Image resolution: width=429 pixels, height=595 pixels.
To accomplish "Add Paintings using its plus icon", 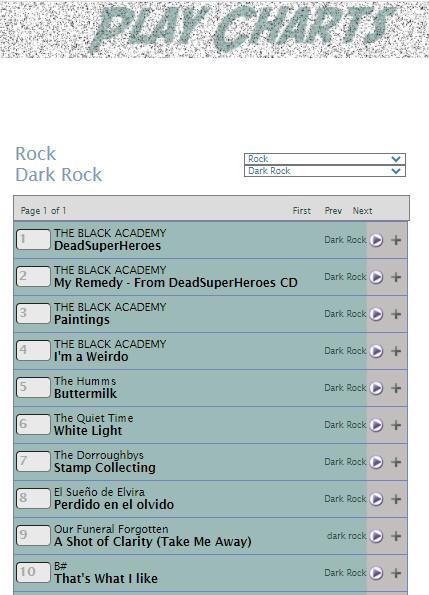I will pyautogui.click(x=396, y=314).
